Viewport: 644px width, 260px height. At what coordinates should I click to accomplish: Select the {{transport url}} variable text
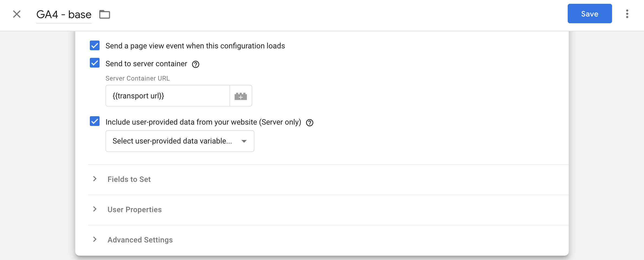tap(138, 95)
